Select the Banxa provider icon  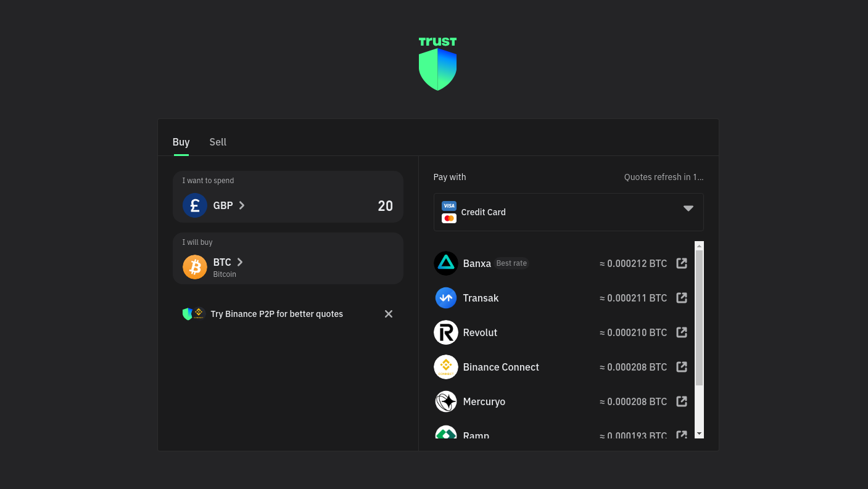coord(446,263)
